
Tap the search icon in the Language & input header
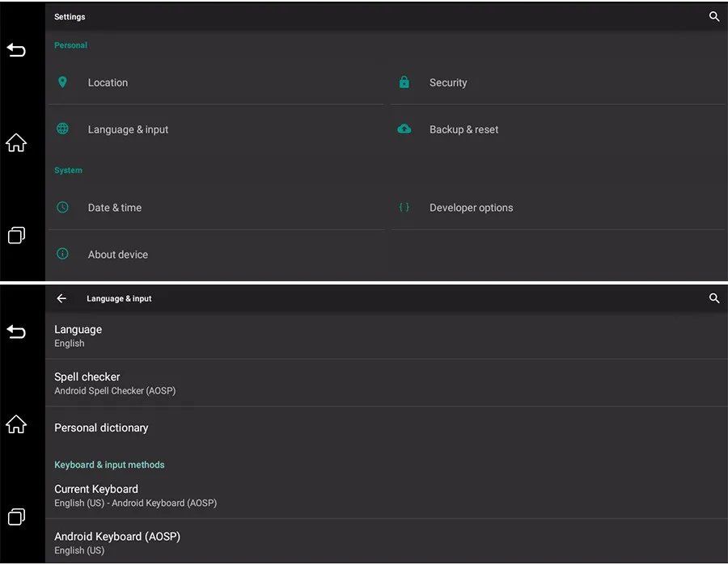pos(714,298)
